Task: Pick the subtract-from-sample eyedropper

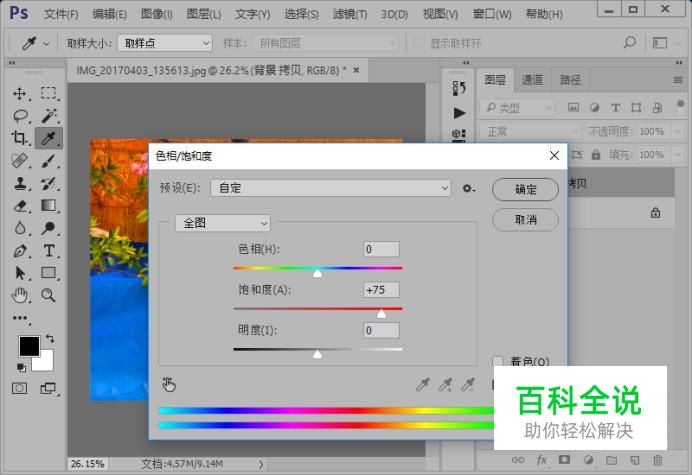Action: tap(468, 385)
